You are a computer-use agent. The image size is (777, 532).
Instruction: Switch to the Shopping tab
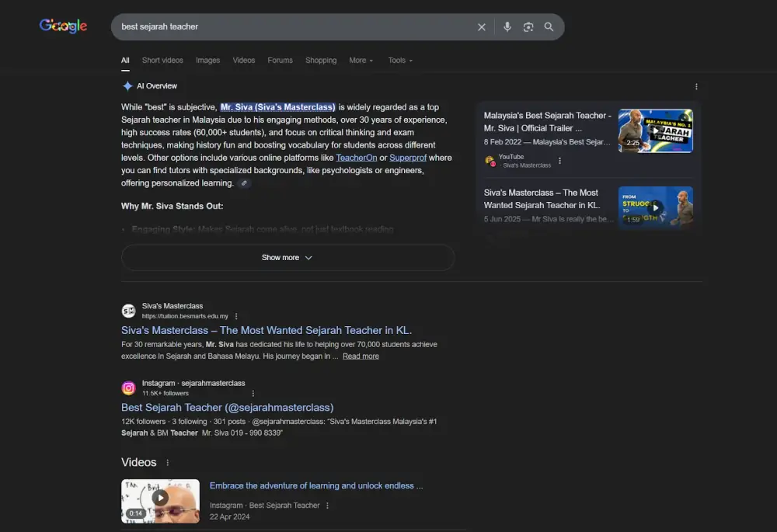coord(321,61)
